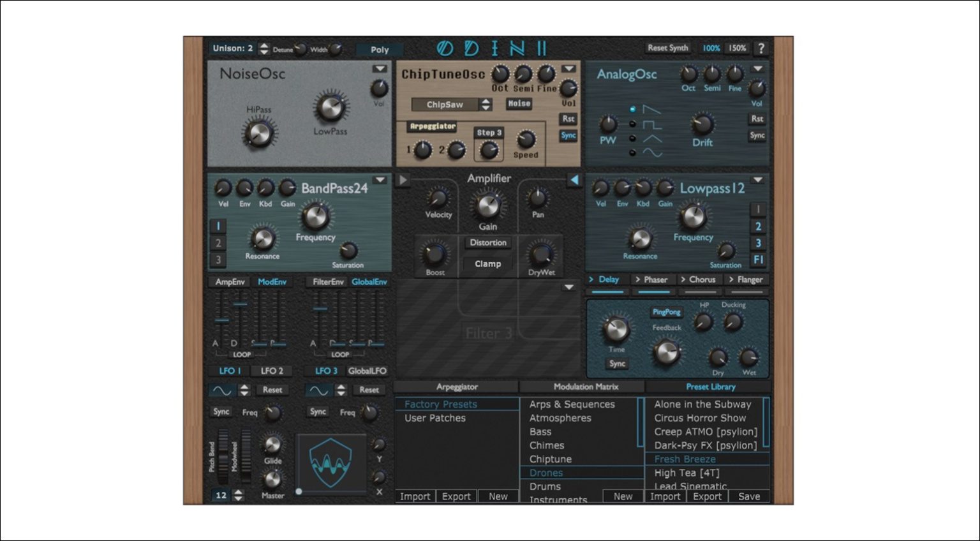Enable PingPong mode in the Delay section
This screenshot has width=980, height=541.
tap(665, 312)
